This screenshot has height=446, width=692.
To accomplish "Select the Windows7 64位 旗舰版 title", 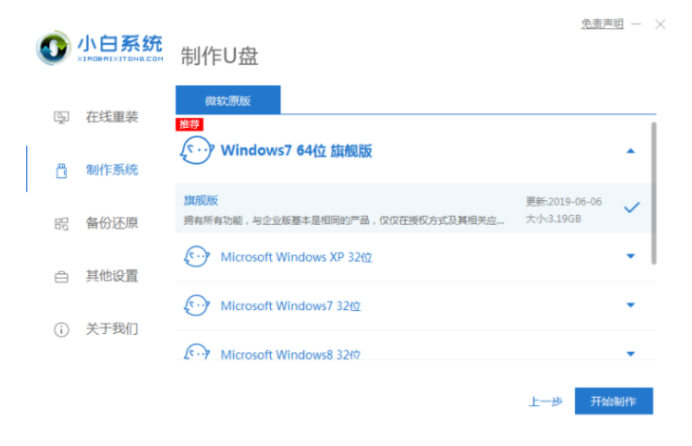I will tap(297, 151).
